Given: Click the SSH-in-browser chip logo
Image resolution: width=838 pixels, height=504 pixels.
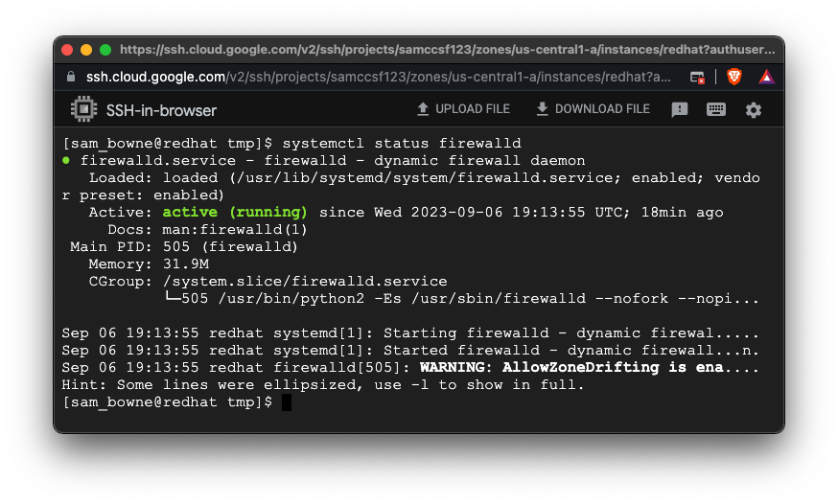Looking at the screenshot, I should coord(84,109).
